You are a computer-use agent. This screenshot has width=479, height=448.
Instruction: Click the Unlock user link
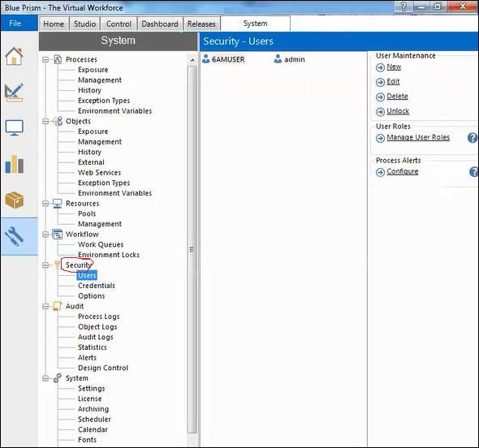coord(398,111)
